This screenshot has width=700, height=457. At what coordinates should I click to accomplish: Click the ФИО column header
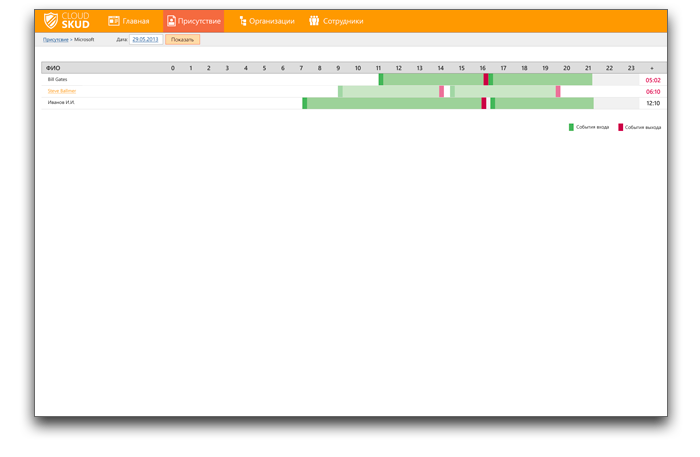[x=53, y=67]
